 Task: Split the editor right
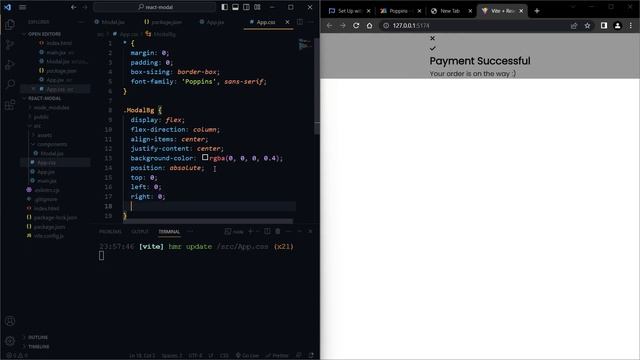[300, 22]
